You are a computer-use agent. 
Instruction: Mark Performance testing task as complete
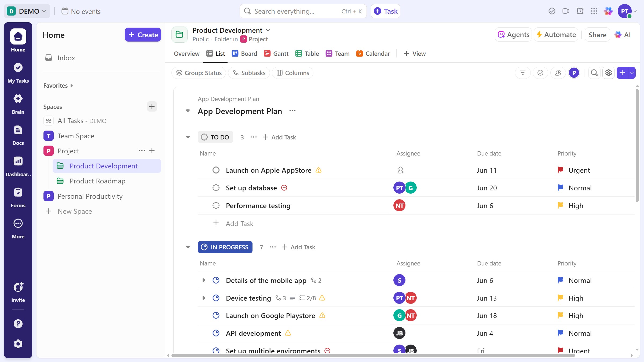coord(216,205)
